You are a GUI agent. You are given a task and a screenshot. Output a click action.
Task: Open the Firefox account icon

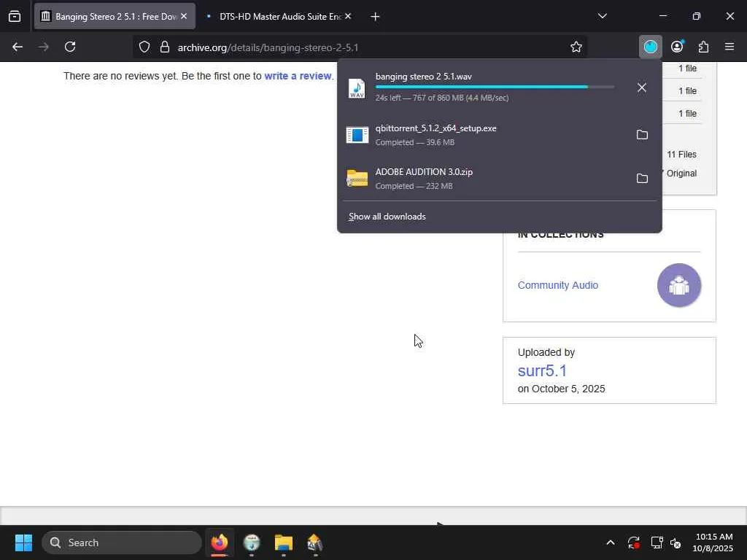pos(677,47)
